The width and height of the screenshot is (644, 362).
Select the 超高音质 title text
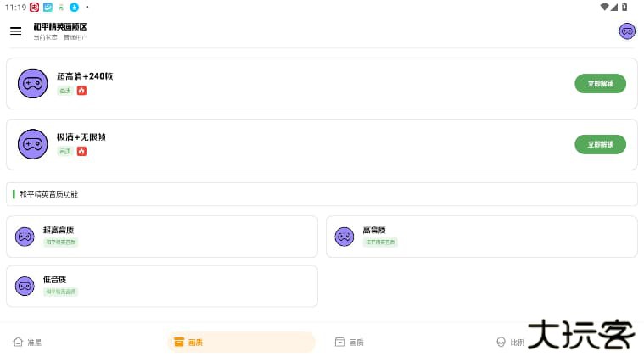coord(59,230)
